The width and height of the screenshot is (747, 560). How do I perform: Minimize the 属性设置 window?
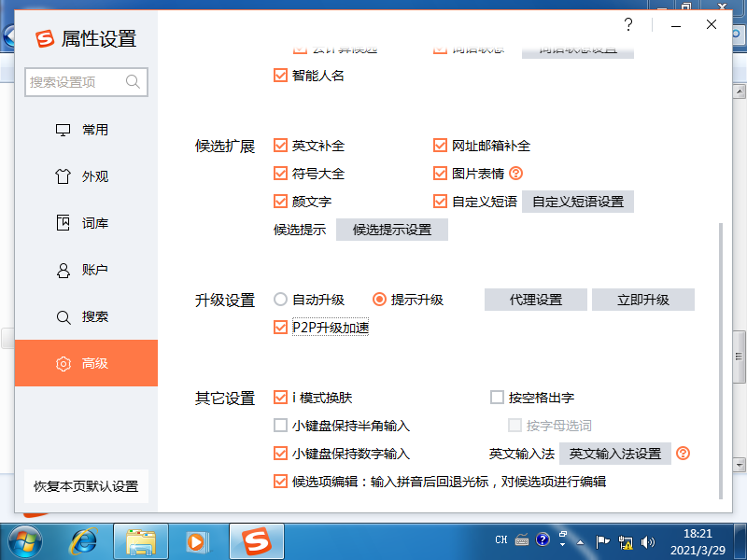pyautogui.click(x=675, y=25)
